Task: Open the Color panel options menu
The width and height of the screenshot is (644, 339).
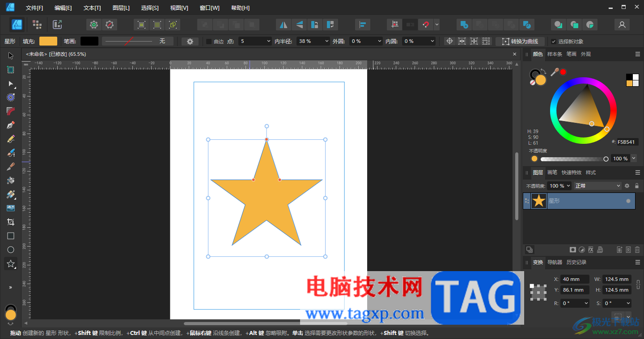Action: (637, 54)
